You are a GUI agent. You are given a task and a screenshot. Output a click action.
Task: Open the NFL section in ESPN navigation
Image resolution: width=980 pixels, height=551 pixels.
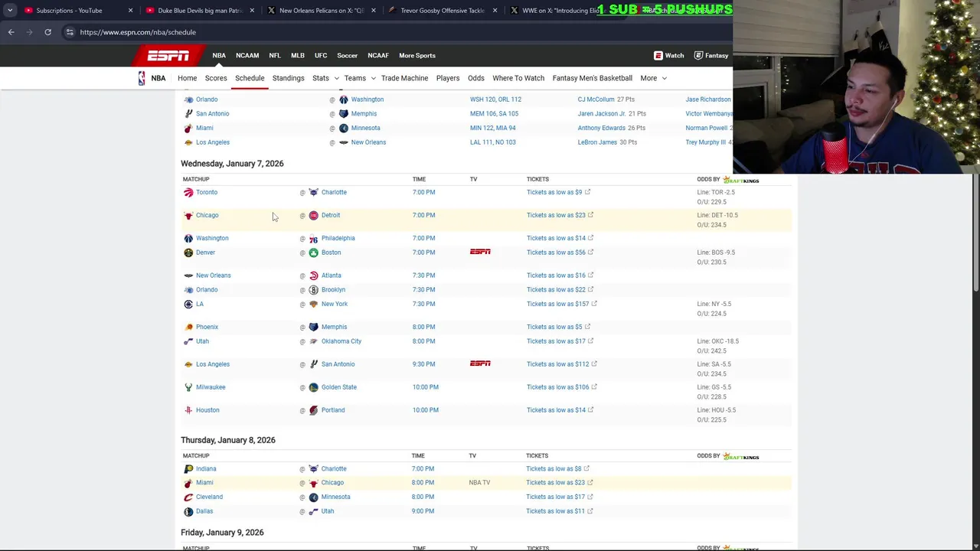click(x=275, y=55)
